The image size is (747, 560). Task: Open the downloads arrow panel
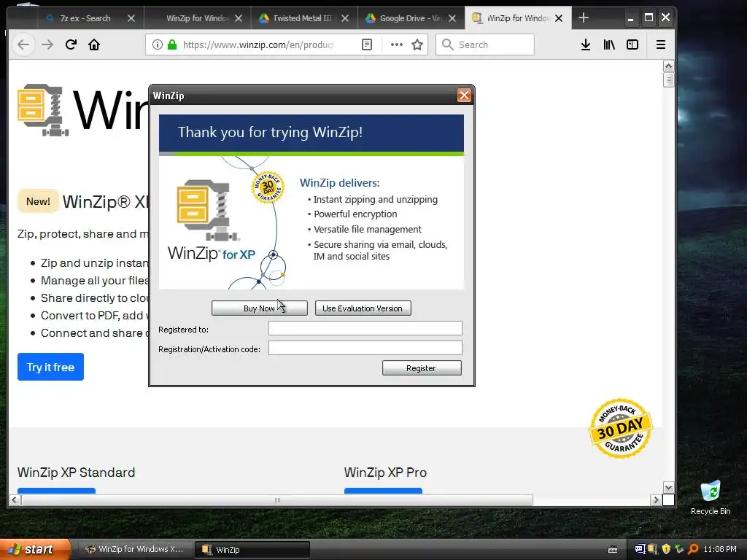(x=586, y=44)
